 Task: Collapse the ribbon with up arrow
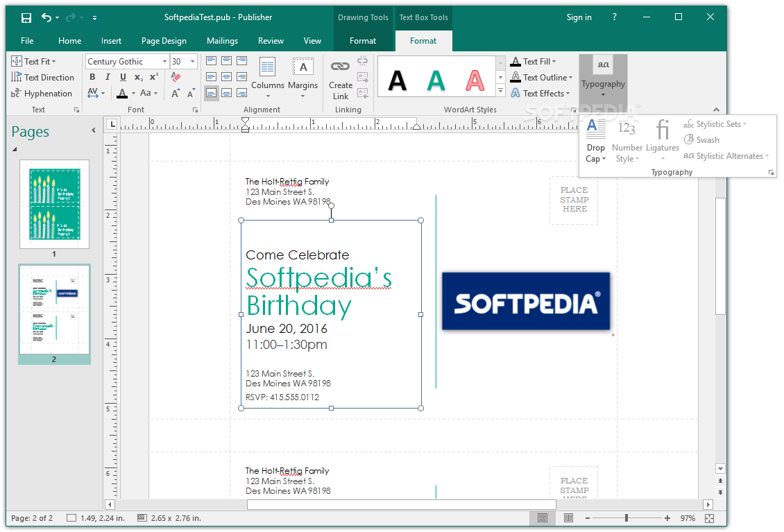(716, 110)
